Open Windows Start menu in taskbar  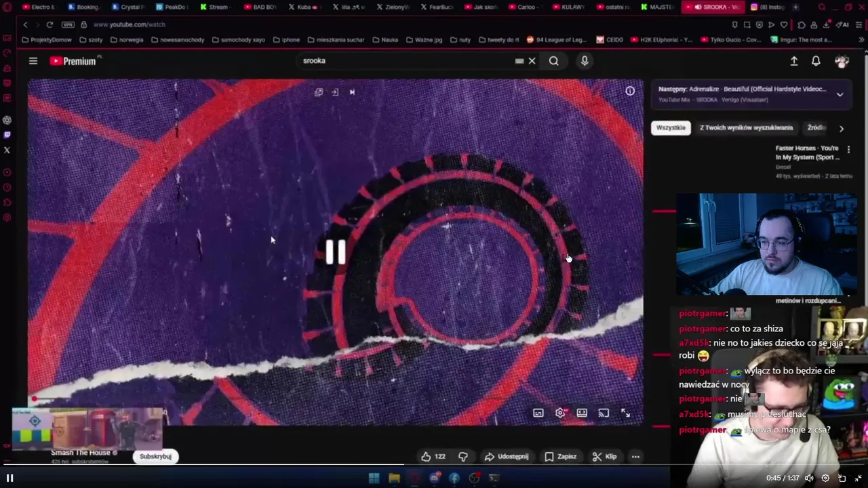tap(374, 478)
